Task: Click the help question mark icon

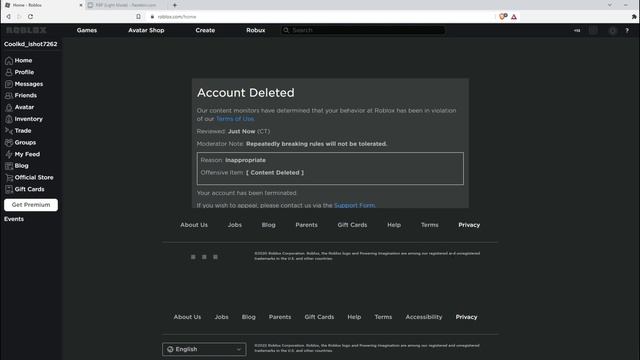Action: click(x=627, y=30)
